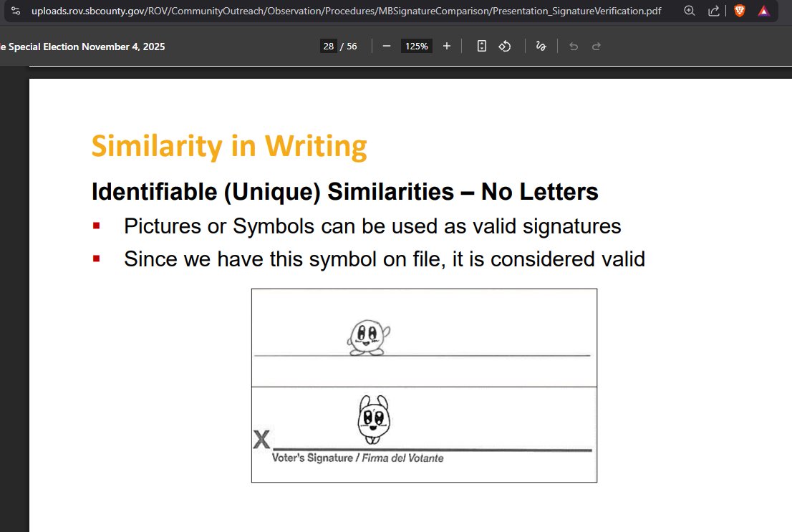Screen dimensions: 792x532
Task: Open site information icon in address bar
Action: [16, 11]
